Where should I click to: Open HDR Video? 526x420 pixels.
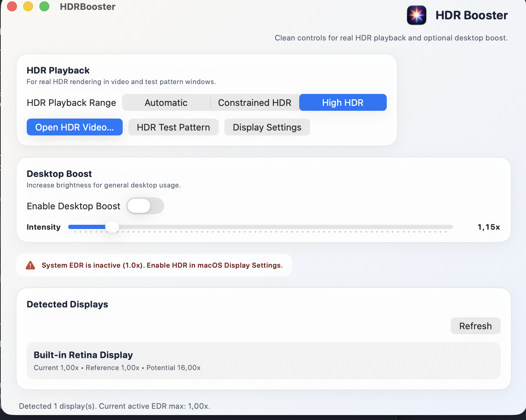pyautogui.click(x=74, y=127)
